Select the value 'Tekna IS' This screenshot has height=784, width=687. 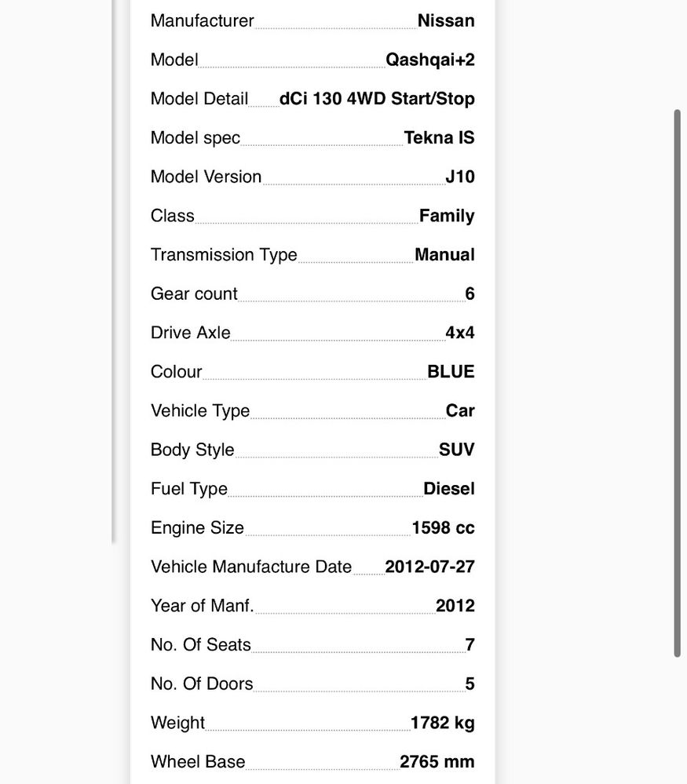click(x=439, y=137)
